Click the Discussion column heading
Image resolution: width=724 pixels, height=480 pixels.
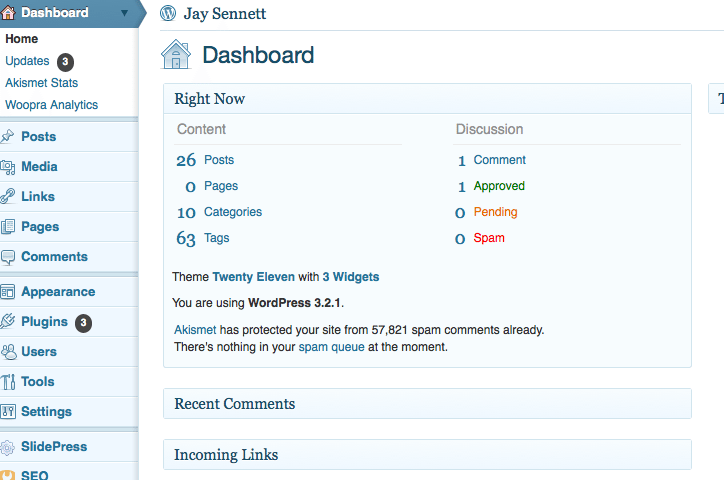click(x=489, y=129)
